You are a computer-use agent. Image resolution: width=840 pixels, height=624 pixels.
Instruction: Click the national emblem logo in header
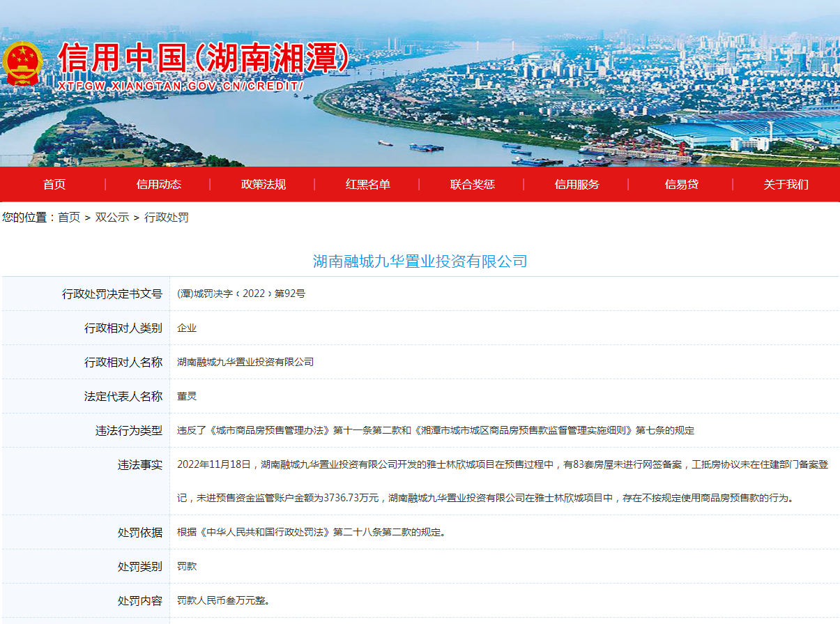pos(23,63)
